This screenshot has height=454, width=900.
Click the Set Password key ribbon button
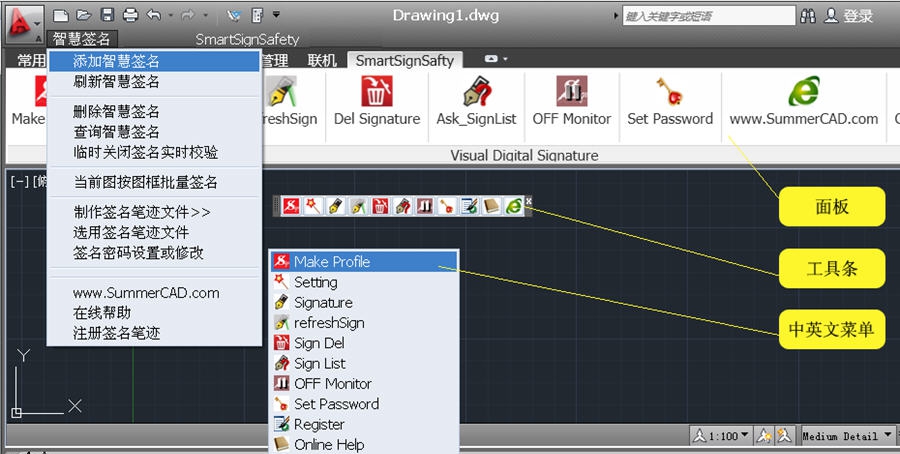670,102
